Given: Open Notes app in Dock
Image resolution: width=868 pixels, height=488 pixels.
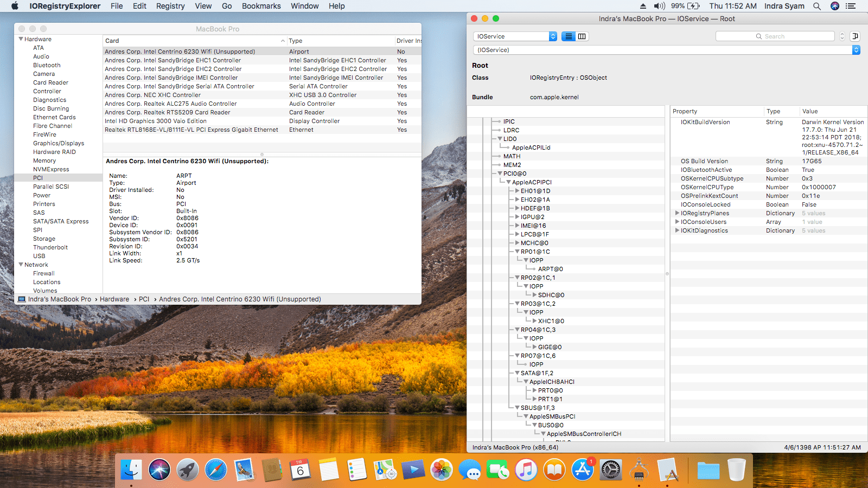Looking at the screenshot, I should [329, 470].
